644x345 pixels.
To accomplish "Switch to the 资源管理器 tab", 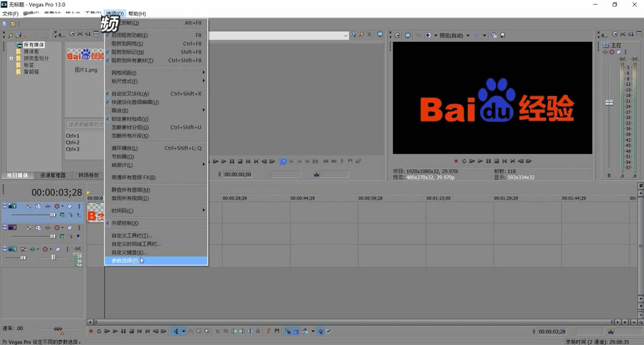I will coord(53,175).
